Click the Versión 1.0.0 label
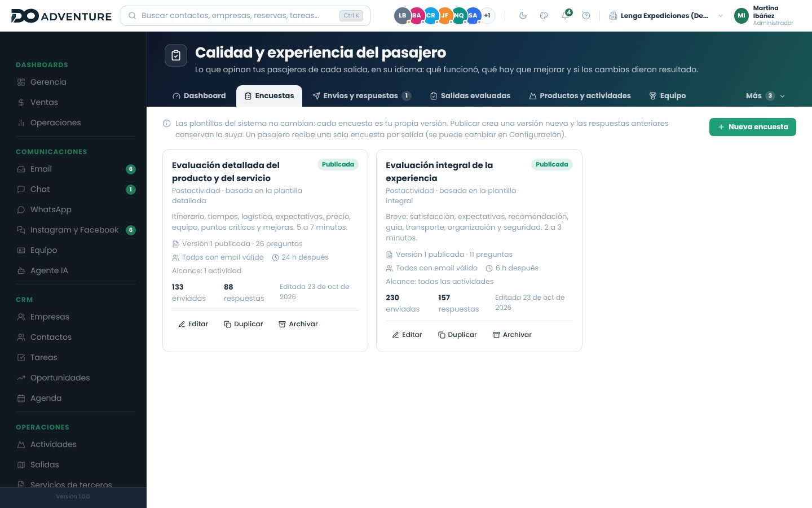This screenshot has width=812, height=508. [73, 497]
